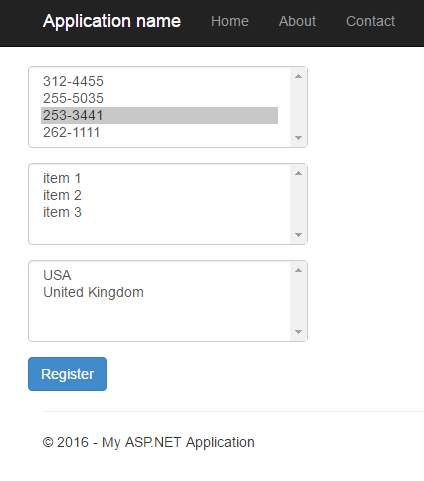
Task: Click the down arrow of phone numbers list
Action: [x=298, y=138]
